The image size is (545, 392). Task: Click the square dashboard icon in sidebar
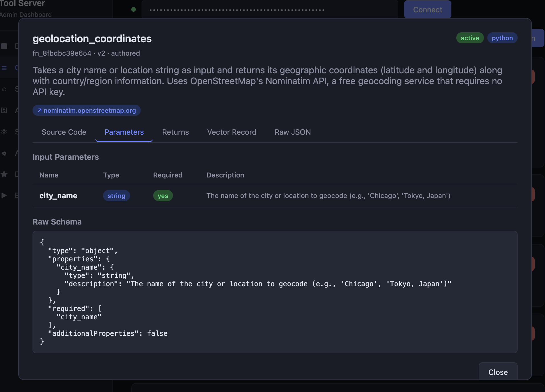[x=4, y=46]
